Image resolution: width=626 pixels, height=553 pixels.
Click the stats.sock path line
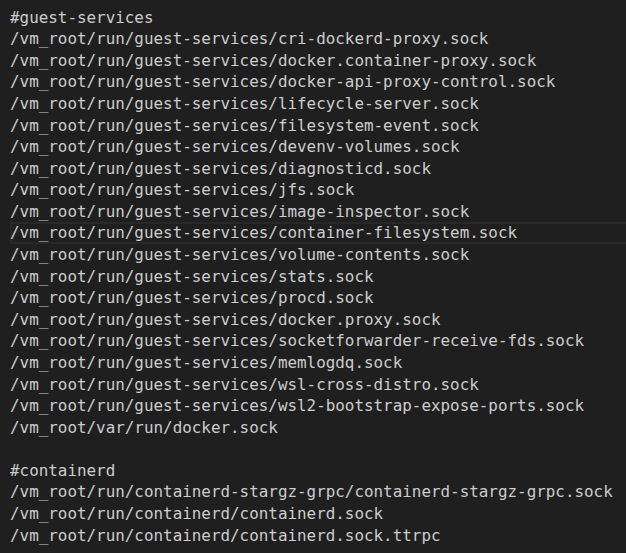(191, 276)
